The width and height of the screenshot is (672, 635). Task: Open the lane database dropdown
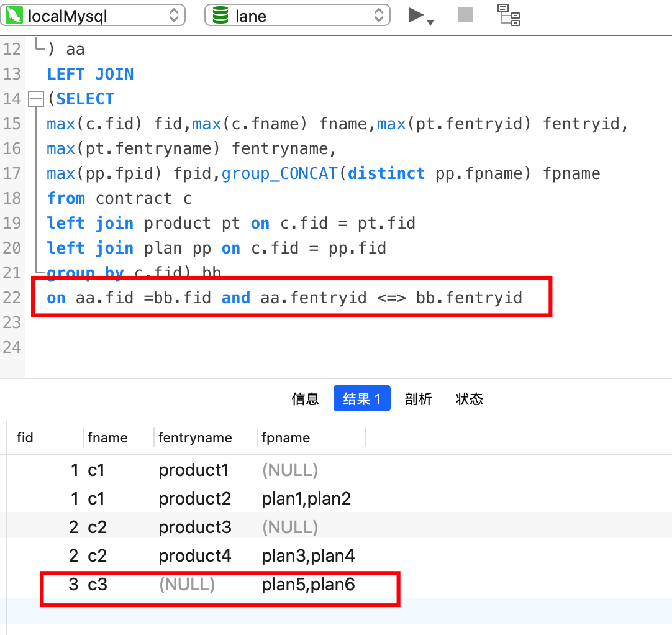pos(297,16)
